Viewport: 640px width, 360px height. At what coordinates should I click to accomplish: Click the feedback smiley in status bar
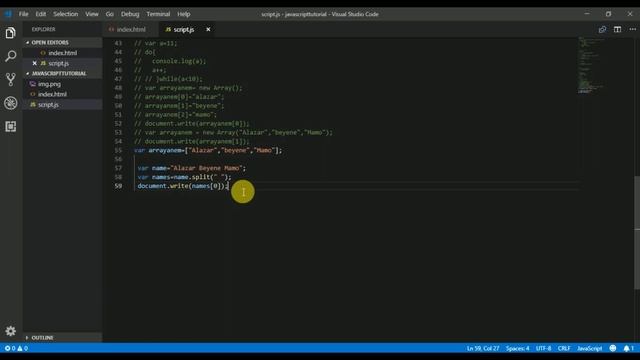(x=613, y=348)
